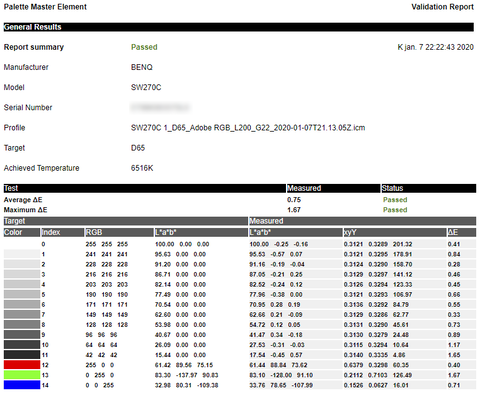Click the 'Passed' status for Average ΔE
Viewport: 480px width, 393px height.
point(395,200)
